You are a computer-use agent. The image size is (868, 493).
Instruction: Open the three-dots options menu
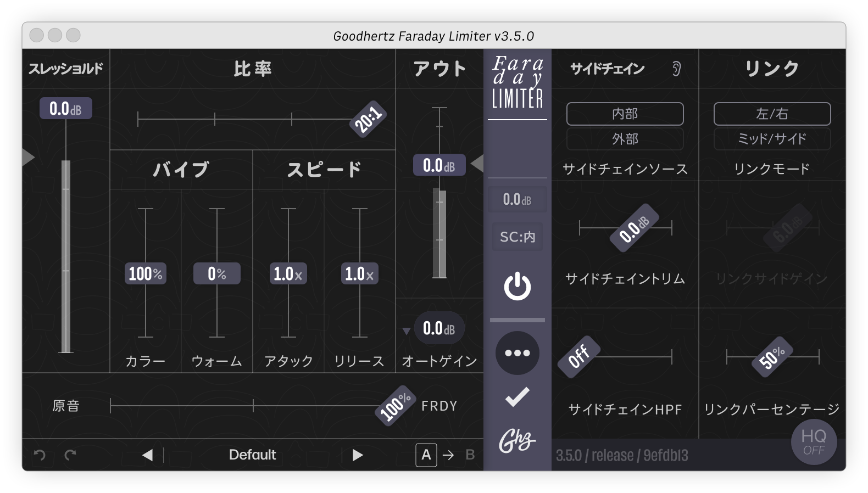point(517,353)
